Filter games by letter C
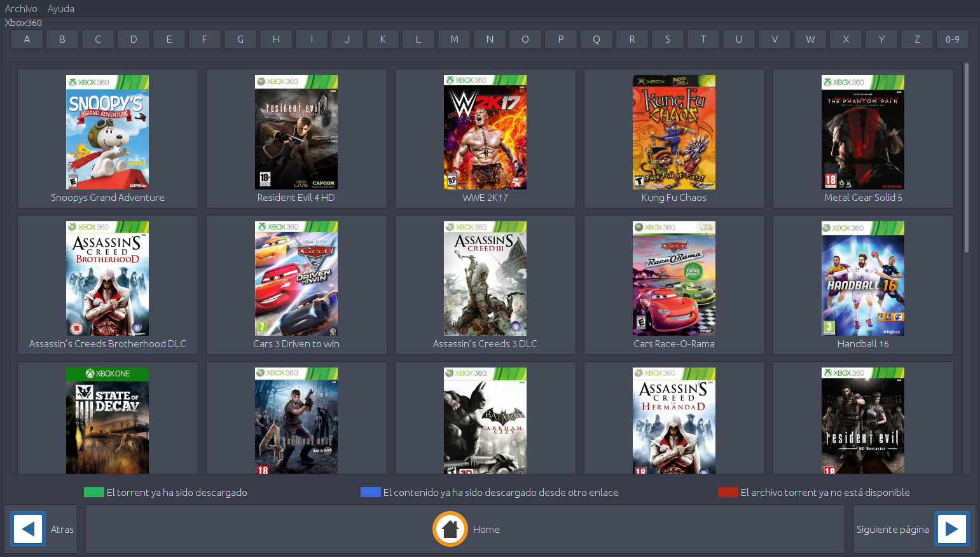980x557 pixels. tap(98, 39)
